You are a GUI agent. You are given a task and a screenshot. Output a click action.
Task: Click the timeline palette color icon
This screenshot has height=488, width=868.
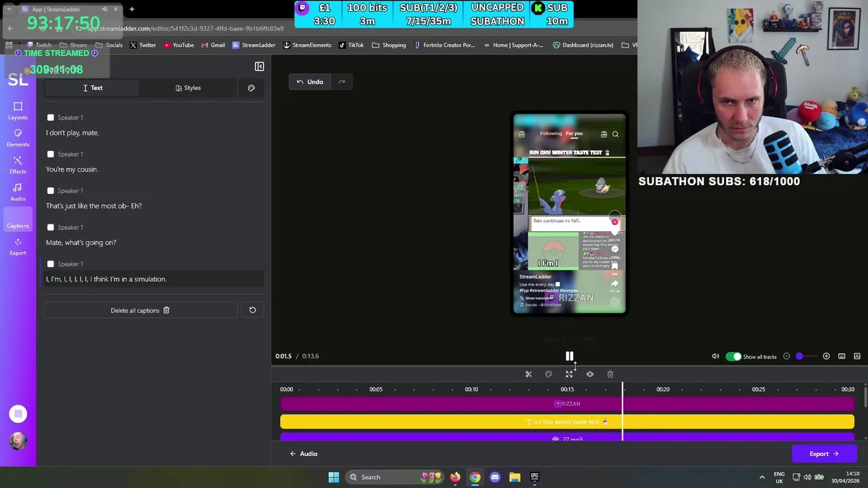coord(549,374)
